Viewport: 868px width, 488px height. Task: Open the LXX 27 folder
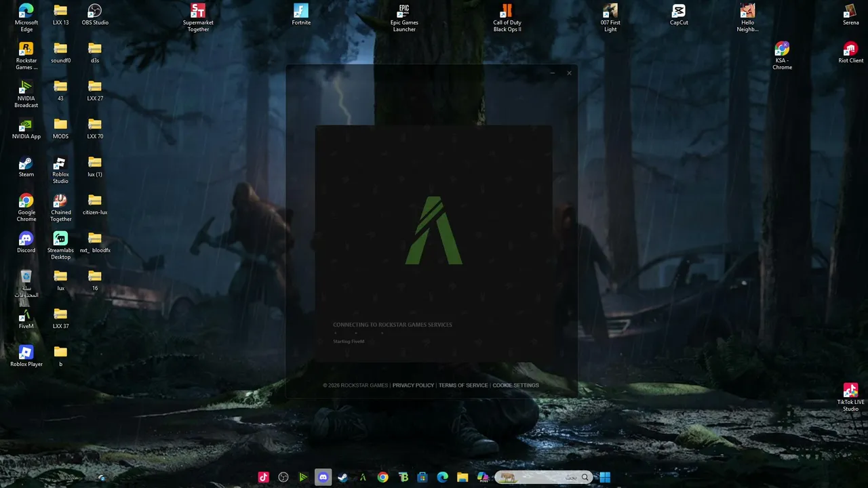(95, 91)
